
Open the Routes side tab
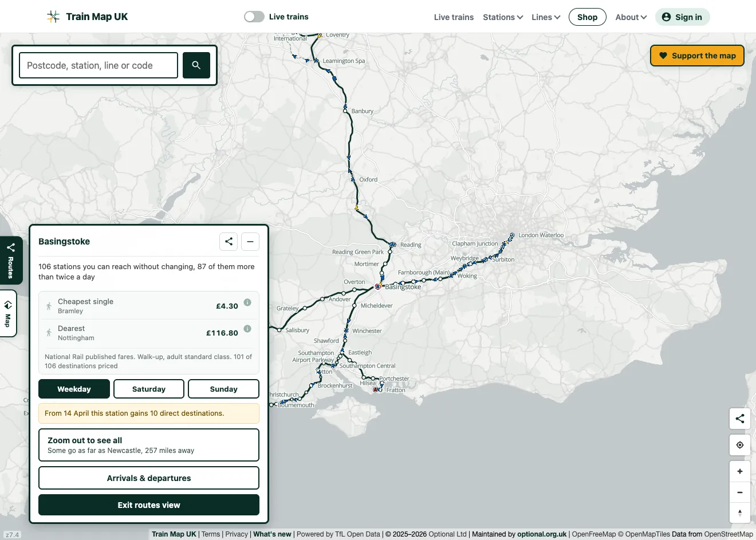[x=10, y=261]
